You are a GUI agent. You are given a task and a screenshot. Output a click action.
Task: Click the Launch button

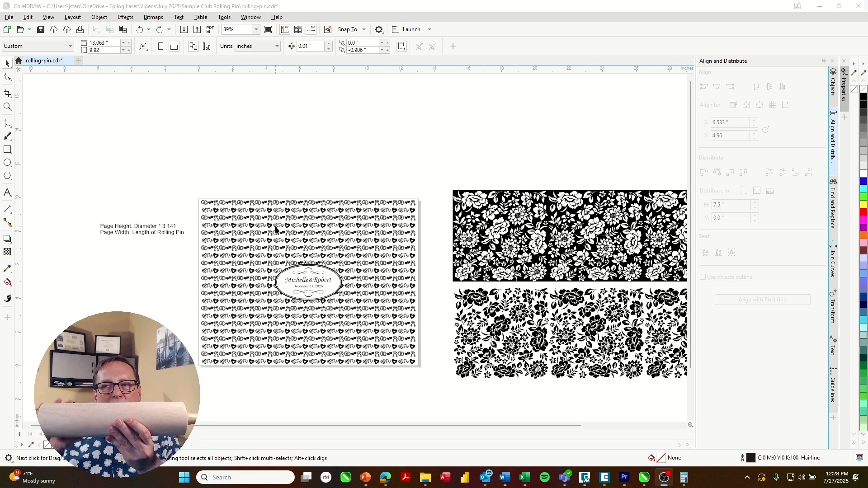(x=406, y=29)
